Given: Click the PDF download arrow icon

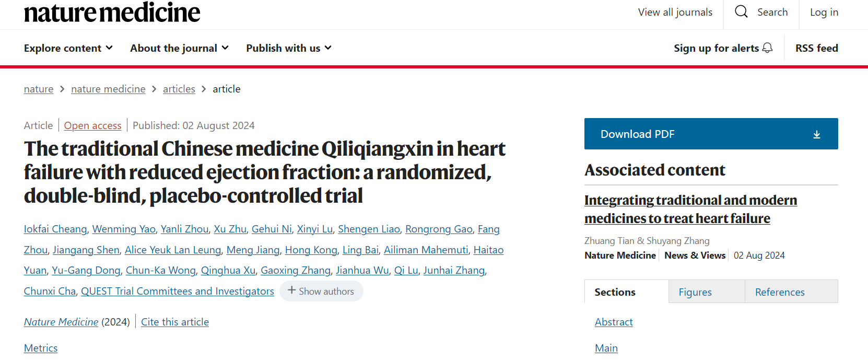Looking at the screenshot, I should [x=817, y=135].
